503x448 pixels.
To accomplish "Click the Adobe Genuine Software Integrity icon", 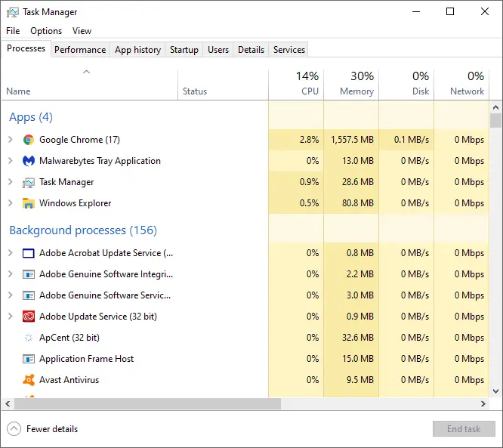I will (29, 274).
